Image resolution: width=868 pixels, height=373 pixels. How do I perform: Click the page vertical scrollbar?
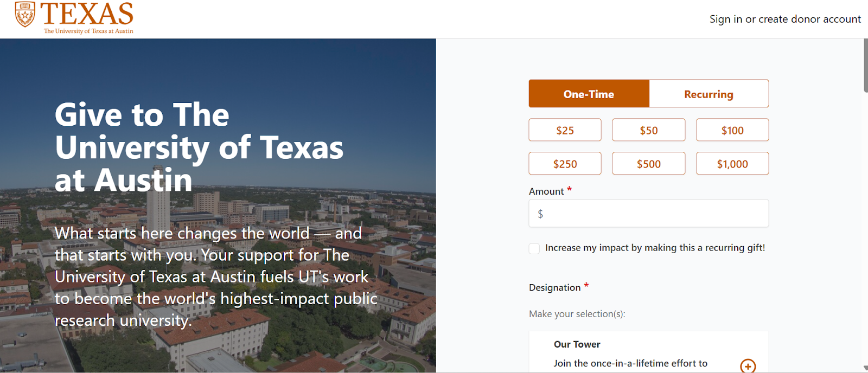865,66
